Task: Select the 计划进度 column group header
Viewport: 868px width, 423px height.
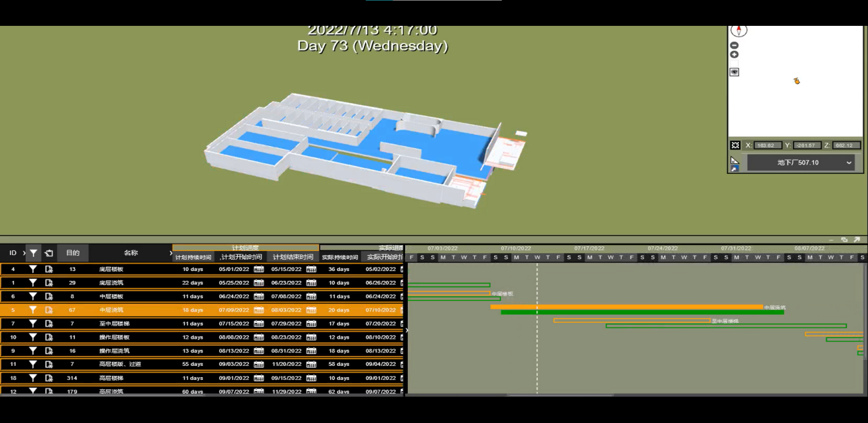Action: (245, 248)
